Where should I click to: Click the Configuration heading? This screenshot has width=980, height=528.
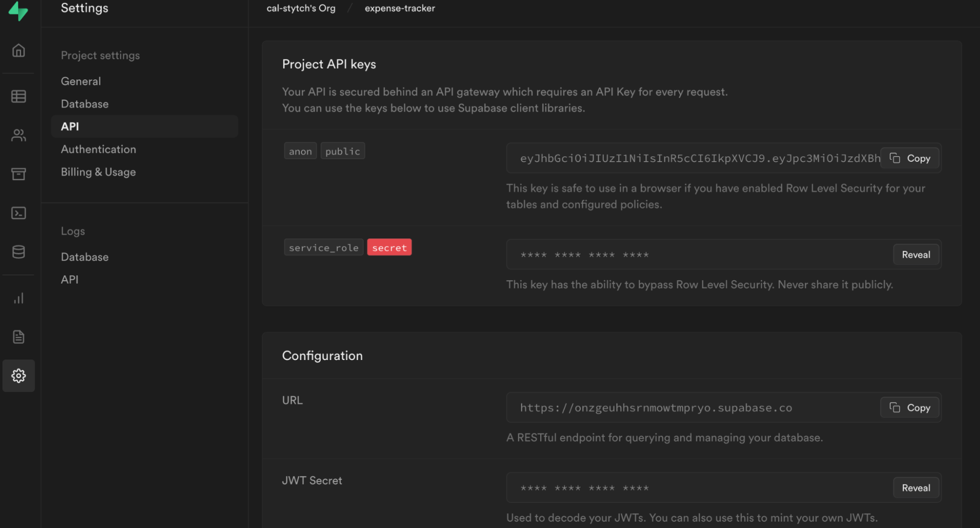pos(323,356)
